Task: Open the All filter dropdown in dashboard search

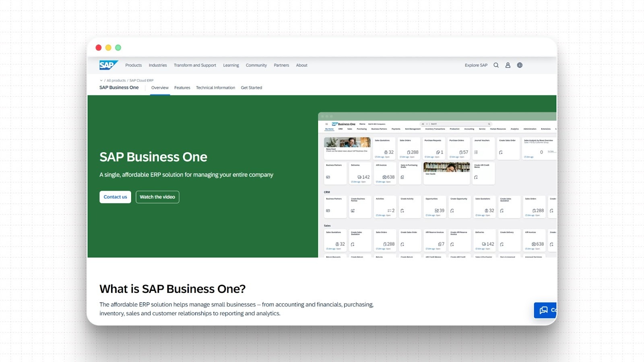Action: 425,124
